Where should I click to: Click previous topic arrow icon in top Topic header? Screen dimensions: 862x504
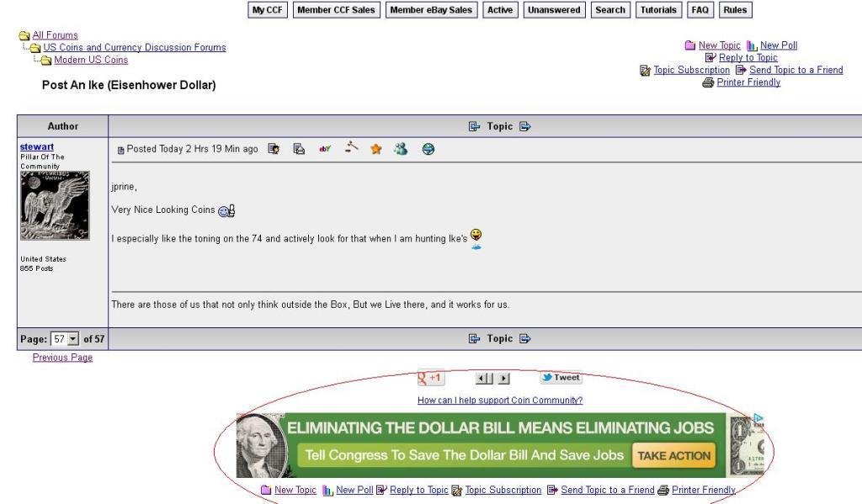474,126
